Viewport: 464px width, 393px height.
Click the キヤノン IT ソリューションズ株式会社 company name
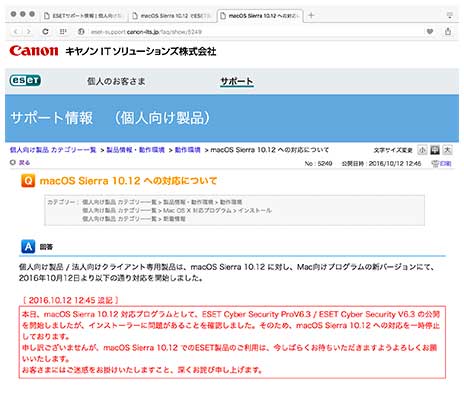click(x=140, y=51)
